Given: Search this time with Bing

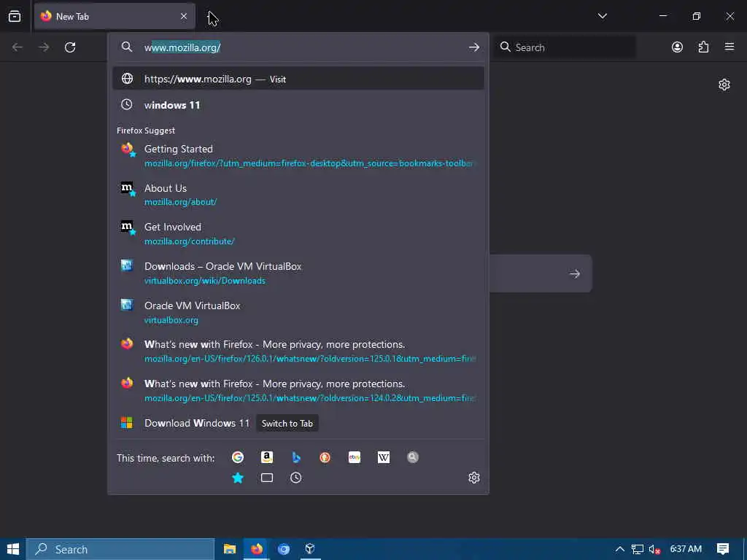Looking at the screenshot, I should coord(296,458).
